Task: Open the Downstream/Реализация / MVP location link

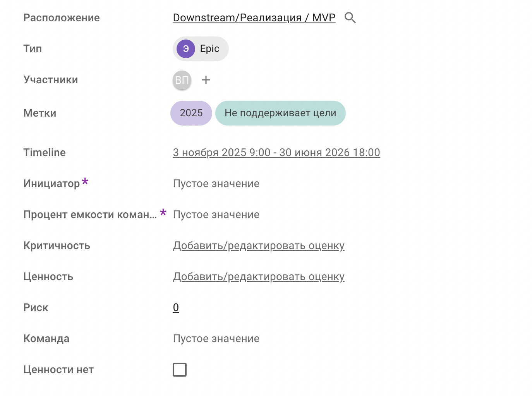Action: point(254,18)
